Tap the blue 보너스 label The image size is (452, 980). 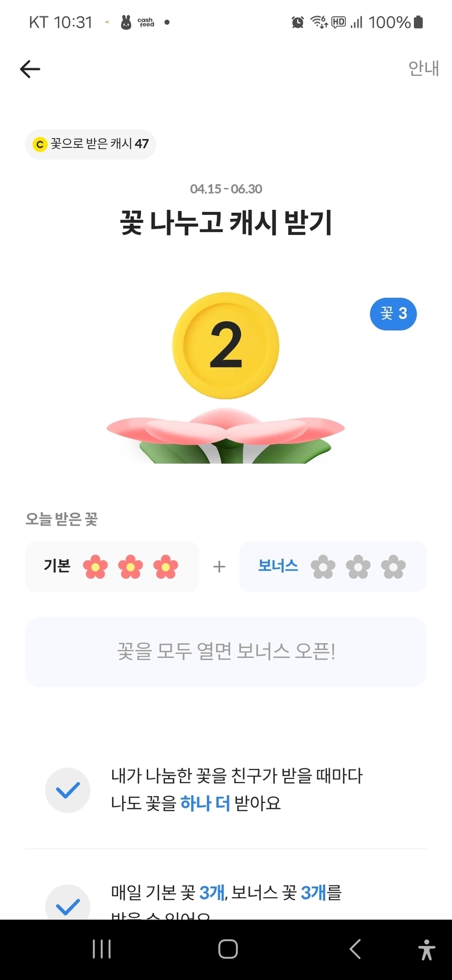[x=278, y=566]
